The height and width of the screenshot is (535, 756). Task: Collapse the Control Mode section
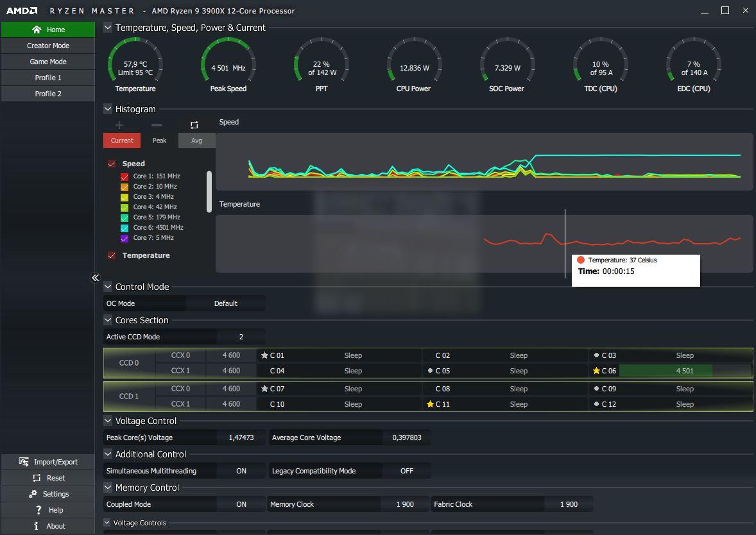[x=108, y=286]
